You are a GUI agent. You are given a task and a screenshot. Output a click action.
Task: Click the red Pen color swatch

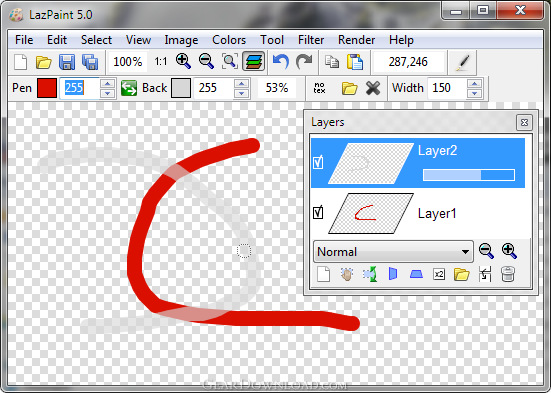pos(47,88)
